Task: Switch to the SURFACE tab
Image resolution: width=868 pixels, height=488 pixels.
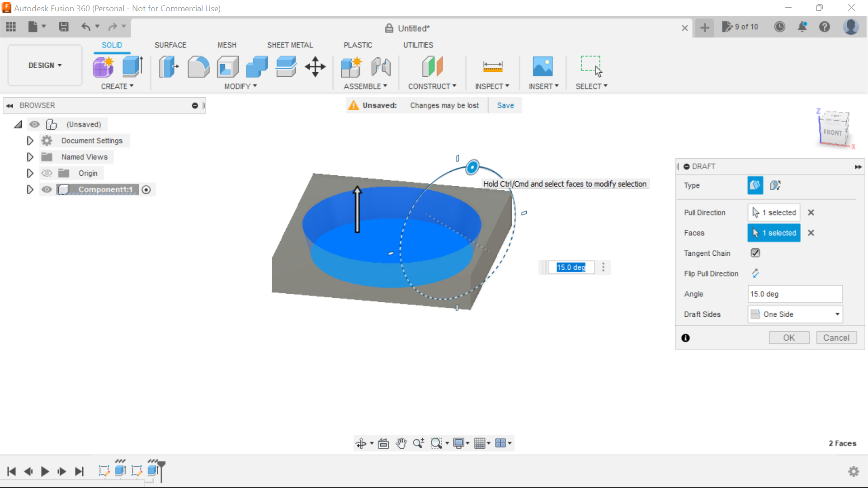Action: [x=170, y=45]
